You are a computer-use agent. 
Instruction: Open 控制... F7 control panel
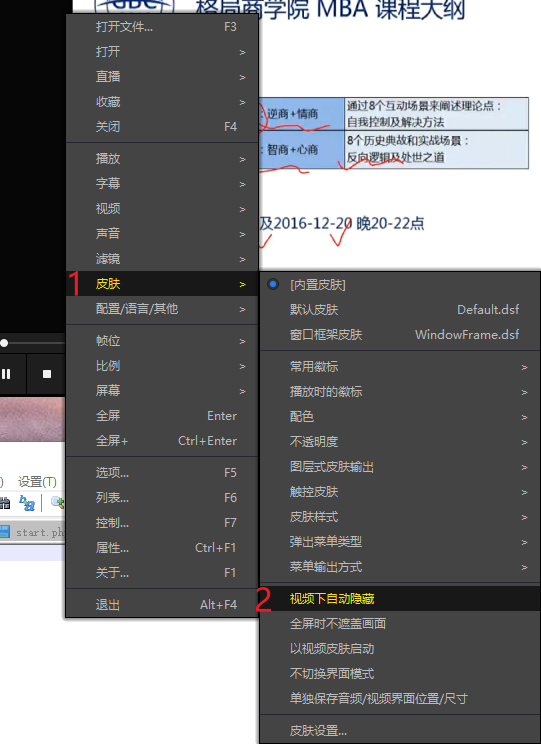pyautogui.click(x=162, y=523)
